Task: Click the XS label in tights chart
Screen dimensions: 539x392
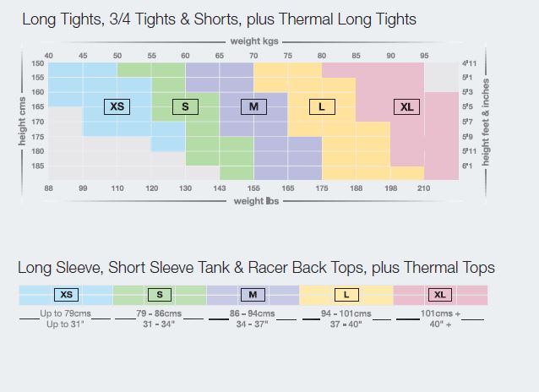Action: (x=117, y=106)
